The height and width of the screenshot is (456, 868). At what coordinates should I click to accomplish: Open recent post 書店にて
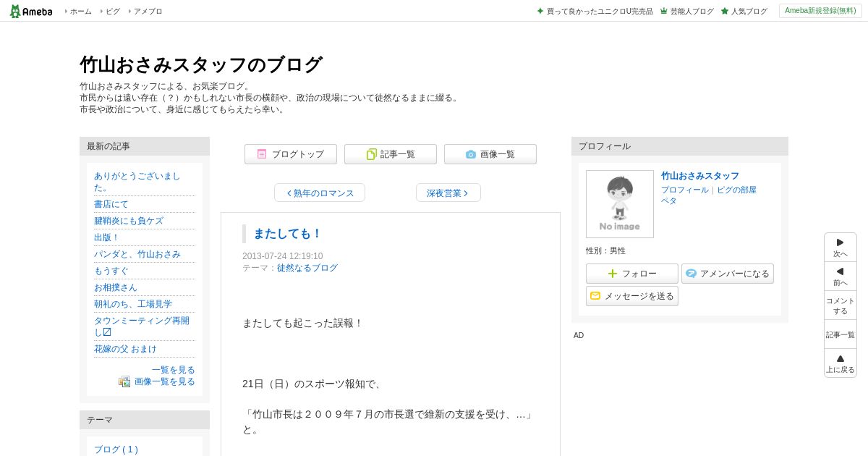point(111,204)
